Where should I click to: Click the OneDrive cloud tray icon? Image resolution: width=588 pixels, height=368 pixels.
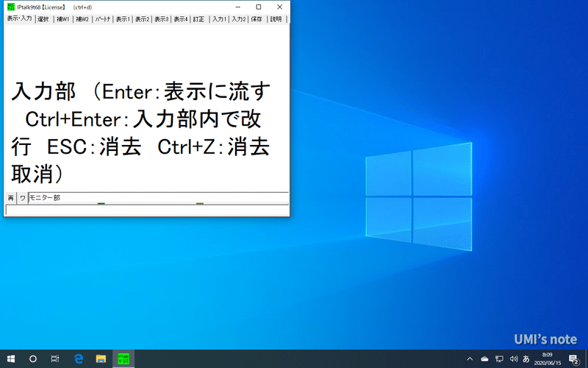(x=484, y=359)
